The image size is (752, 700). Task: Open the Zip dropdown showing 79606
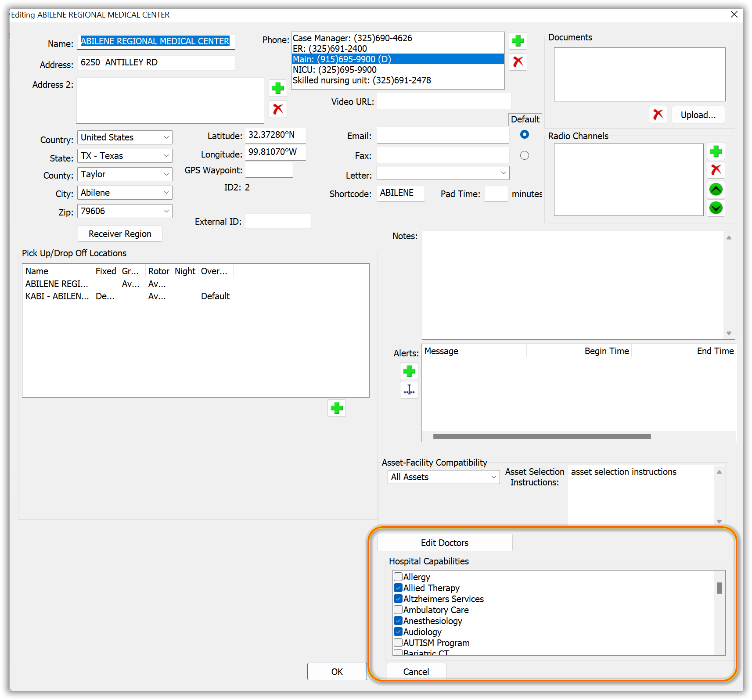tap(125, 211)
